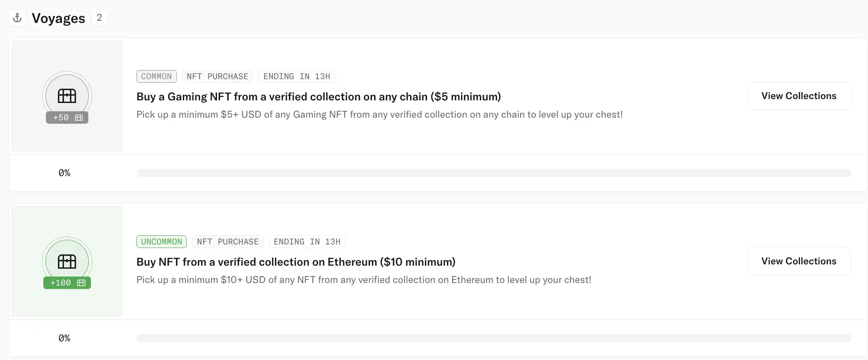
Task: Click the anchor icon beside Voyages
Action: [x=17, y=18]
